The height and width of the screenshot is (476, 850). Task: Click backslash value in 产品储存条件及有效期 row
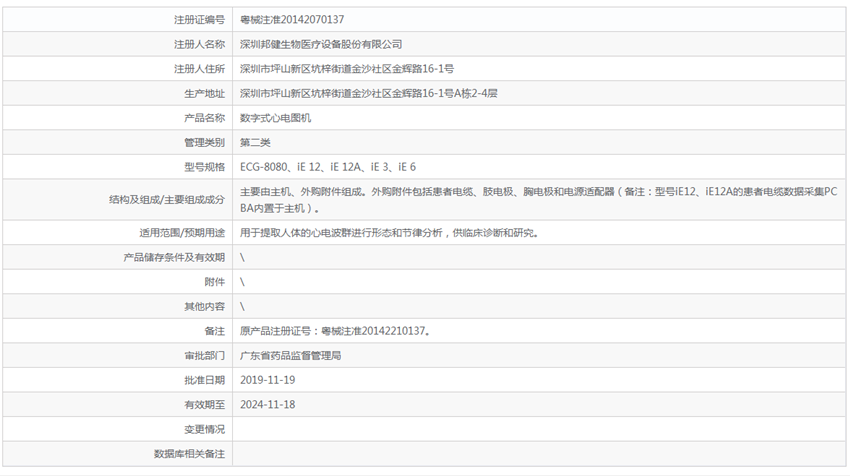(x=242, y=258)
